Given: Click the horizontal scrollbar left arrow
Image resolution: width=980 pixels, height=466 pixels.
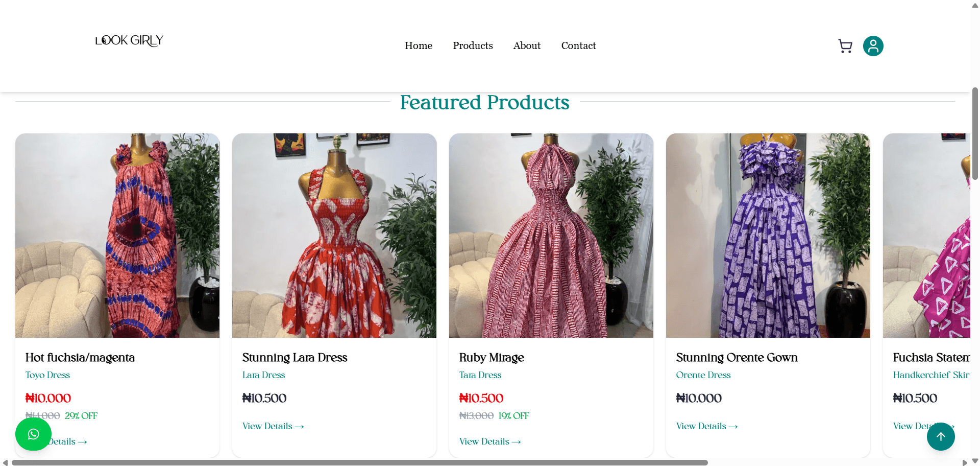Looking at the screenshot, I should coord(5,462).
